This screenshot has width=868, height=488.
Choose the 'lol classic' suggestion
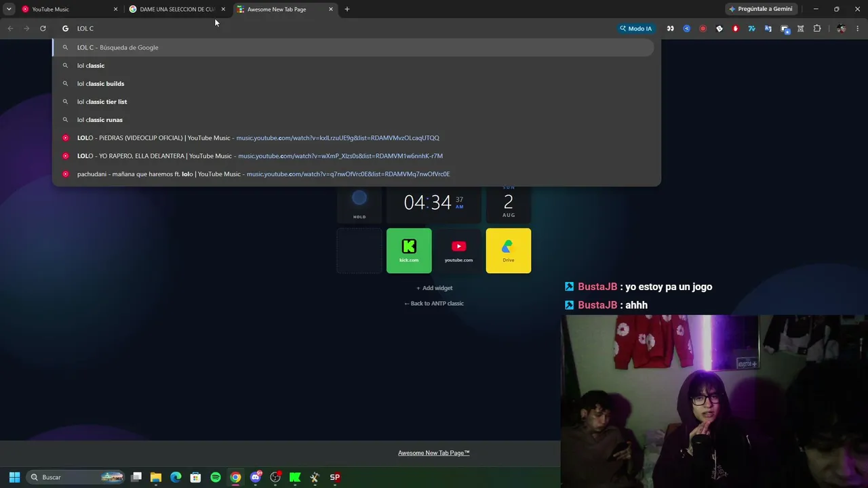point(353,66)
